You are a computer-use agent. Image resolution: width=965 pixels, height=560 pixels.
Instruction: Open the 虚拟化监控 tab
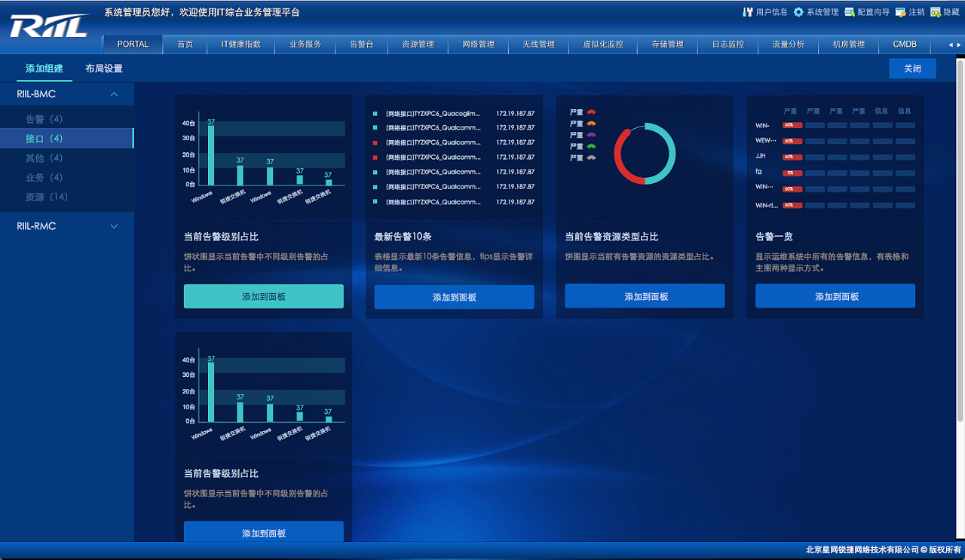point(604,44)
